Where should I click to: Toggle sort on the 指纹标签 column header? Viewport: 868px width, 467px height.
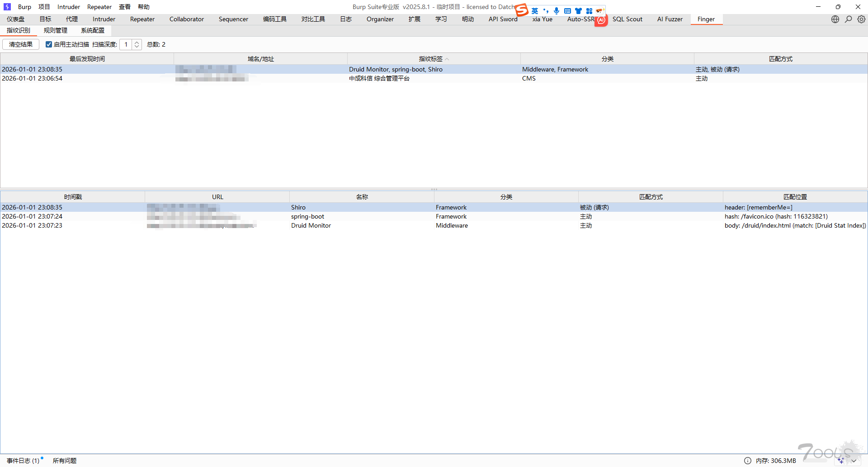[431, 58]
